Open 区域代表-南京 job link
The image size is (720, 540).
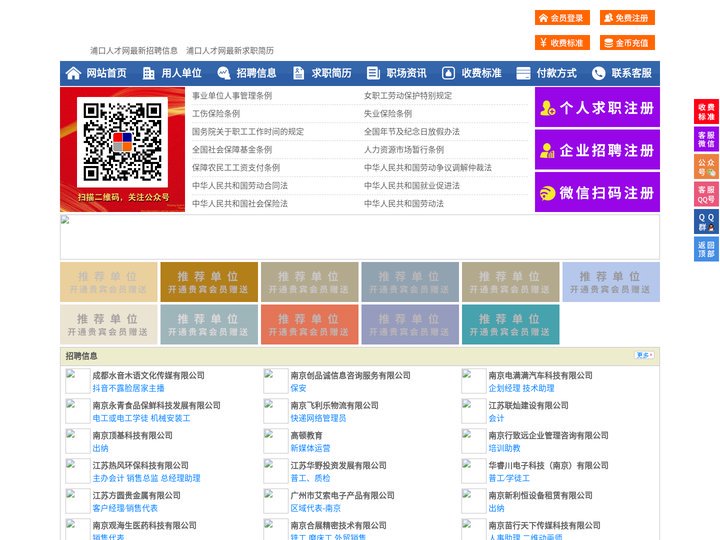pos(316,508)
